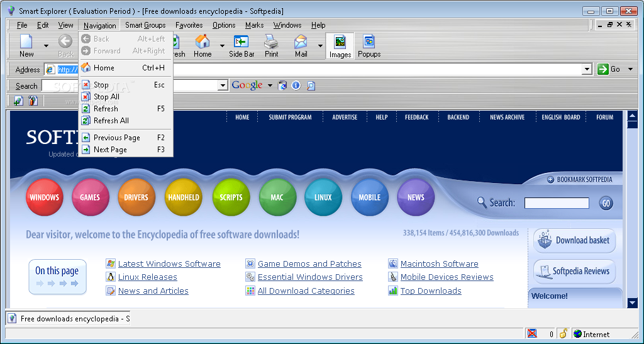The height and width of the screenshot is (344, 644).
Task: Click the Softpedia search GO button
Action: (x=606, y=203)
